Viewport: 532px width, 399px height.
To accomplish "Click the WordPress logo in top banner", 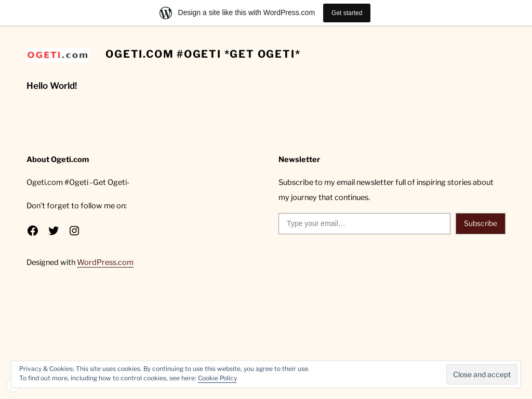I will [x=166, y=13].
